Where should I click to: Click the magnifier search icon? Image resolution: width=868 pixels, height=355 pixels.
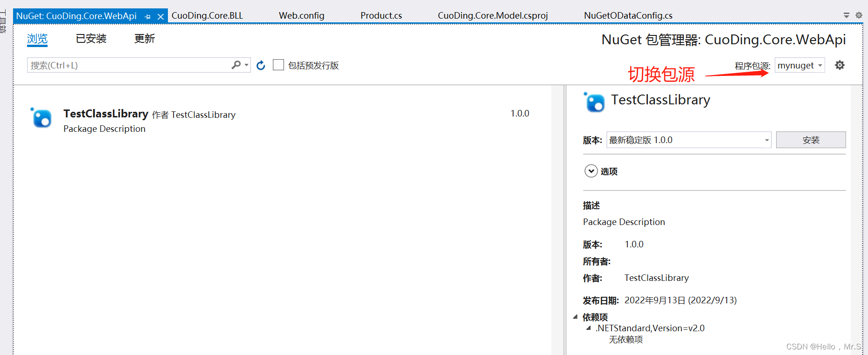[x=236, y=65]
